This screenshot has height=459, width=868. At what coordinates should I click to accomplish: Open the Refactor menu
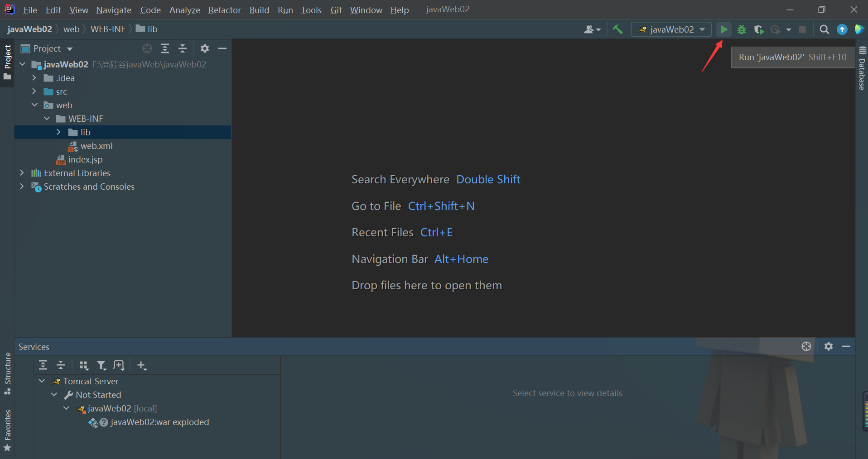pos(224,10)
